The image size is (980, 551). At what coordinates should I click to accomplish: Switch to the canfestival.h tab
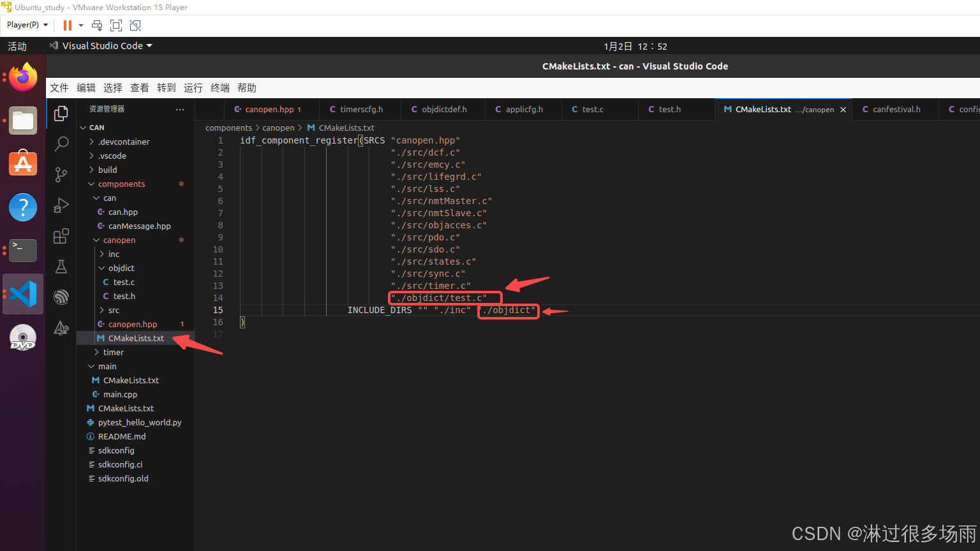(x=895, y=110)
